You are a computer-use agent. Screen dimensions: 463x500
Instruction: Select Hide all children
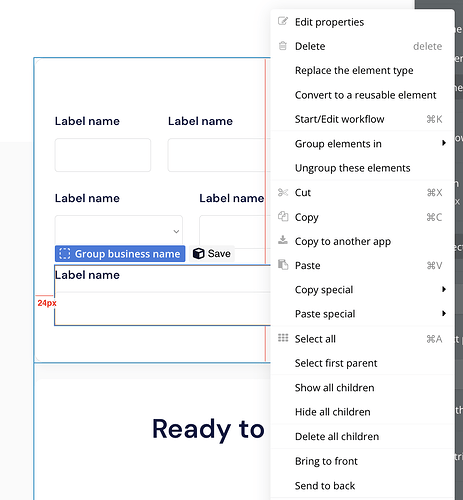coord(333,412)
